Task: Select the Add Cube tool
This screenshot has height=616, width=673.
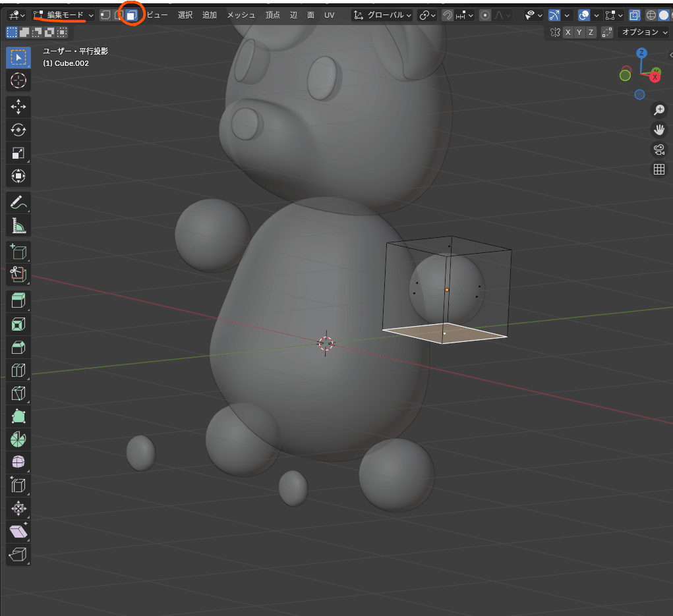Action: pos(18,252)
